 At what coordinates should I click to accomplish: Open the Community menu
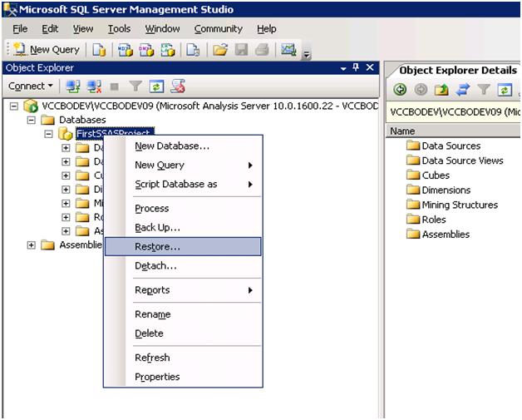(218, 29)
